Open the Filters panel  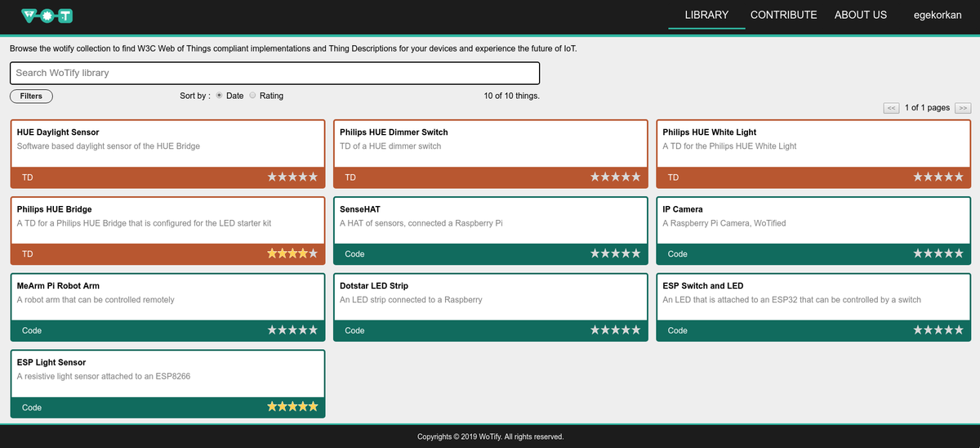click(x=31, y=96)
